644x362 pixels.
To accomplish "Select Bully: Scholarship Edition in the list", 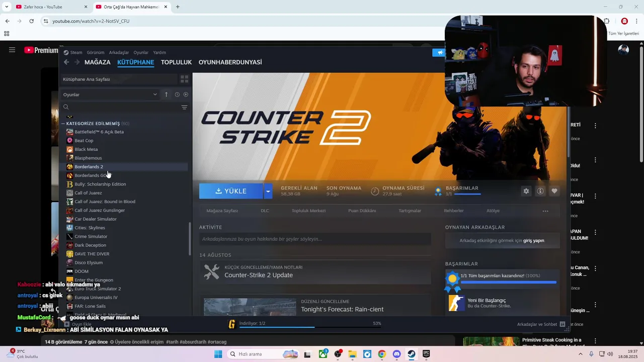I will [100, 184].
